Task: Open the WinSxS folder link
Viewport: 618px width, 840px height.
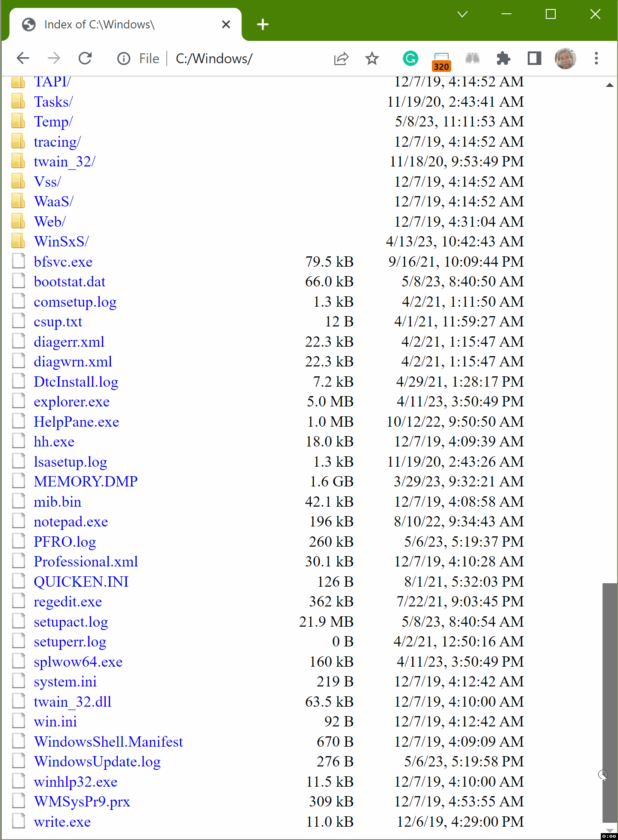Action: coord(61,242)
